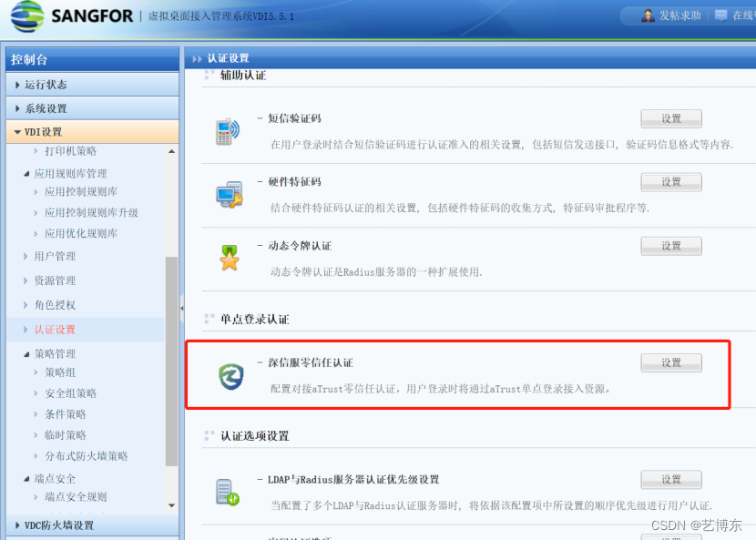The width and height of the screenshot is (756, 540).
Task: Open LDAP与Radius优先级 设置 button
Action: tap(671, 479)
